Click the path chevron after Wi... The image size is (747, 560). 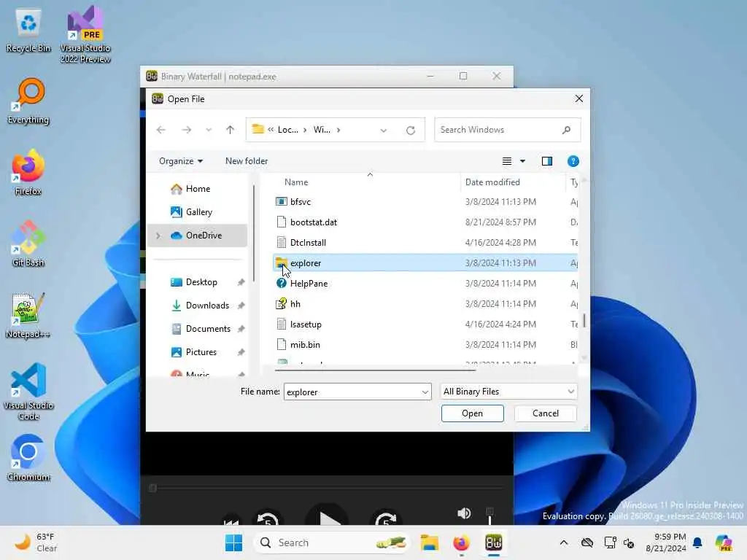[x=338, y=130]
